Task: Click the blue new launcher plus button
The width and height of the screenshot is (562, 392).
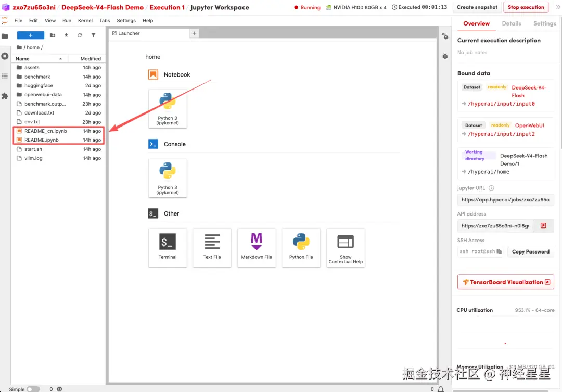Action: click(x=31, y=35)
